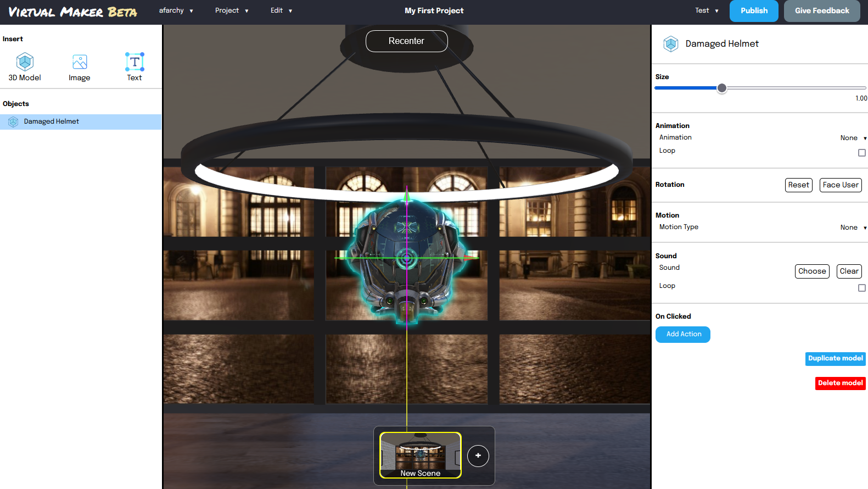Reset the model rotation

[798, 185]
